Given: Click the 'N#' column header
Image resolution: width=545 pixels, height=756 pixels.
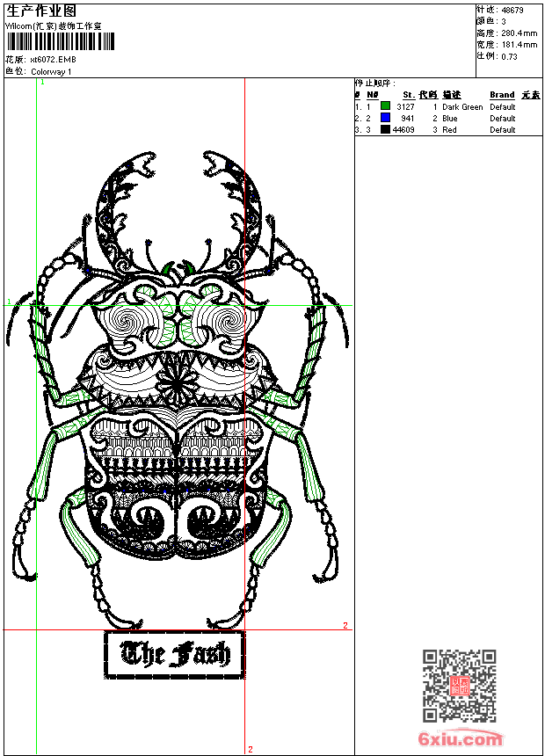Looking at the screenshot, I should tap(372, 95).
